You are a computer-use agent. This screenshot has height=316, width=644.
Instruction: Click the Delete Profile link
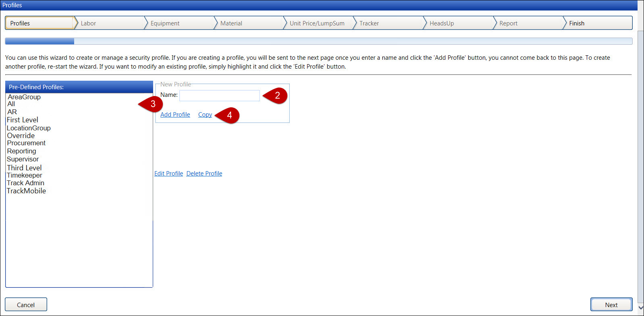(x=204, y=174)
